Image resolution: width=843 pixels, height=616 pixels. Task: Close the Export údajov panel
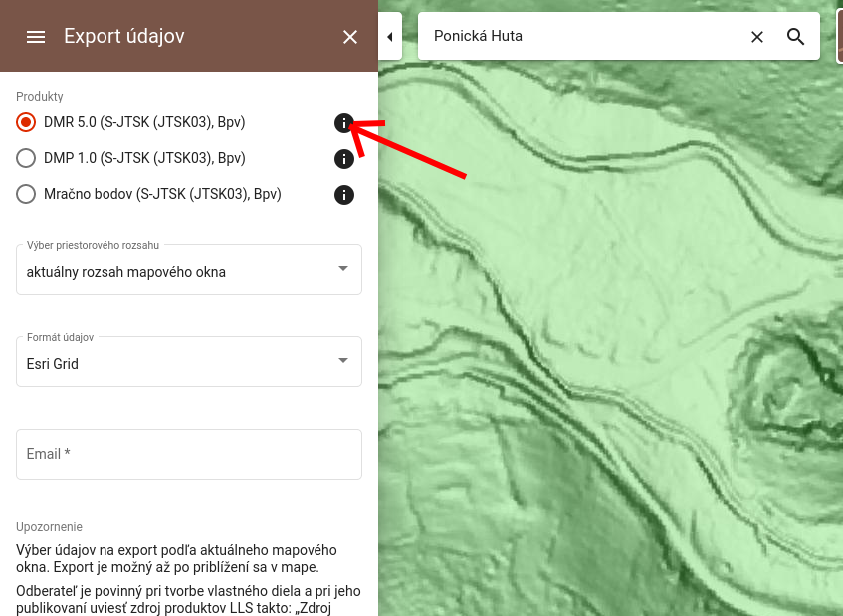tap(350, 37)
